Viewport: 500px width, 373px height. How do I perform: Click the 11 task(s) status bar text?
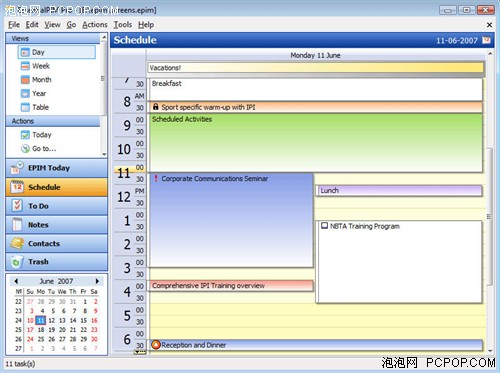20,364
